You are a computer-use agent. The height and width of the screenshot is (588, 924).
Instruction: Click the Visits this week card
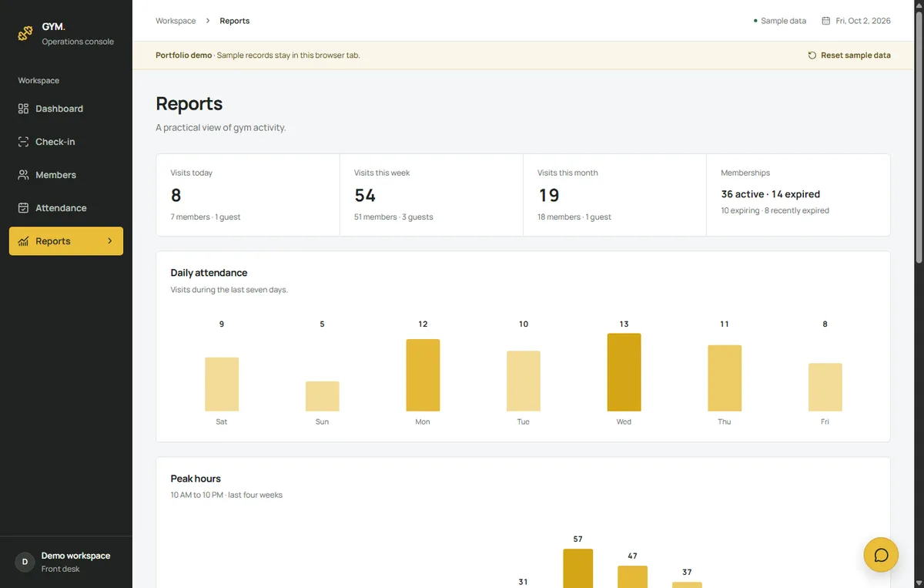tap(431, 195)
